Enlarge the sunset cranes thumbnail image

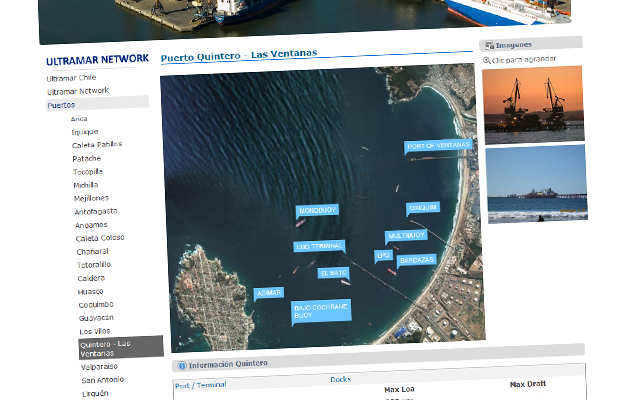pos(533,104)
